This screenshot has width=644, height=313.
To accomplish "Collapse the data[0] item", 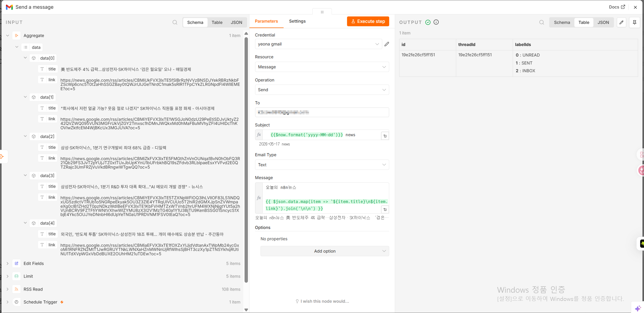I will tap(25, 58).
